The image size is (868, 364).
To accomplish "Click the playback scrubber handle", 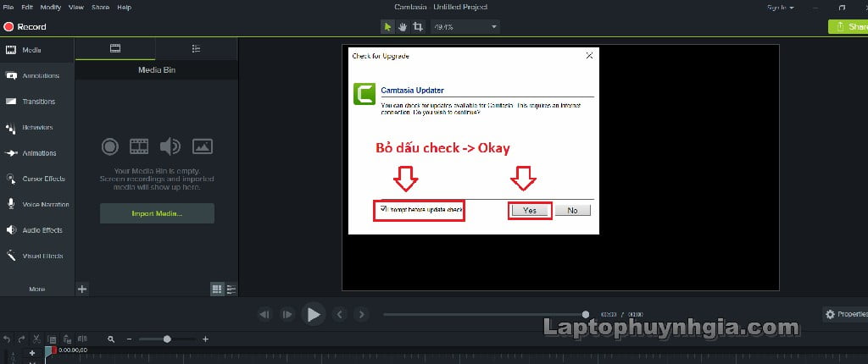I will click(586, 314).
